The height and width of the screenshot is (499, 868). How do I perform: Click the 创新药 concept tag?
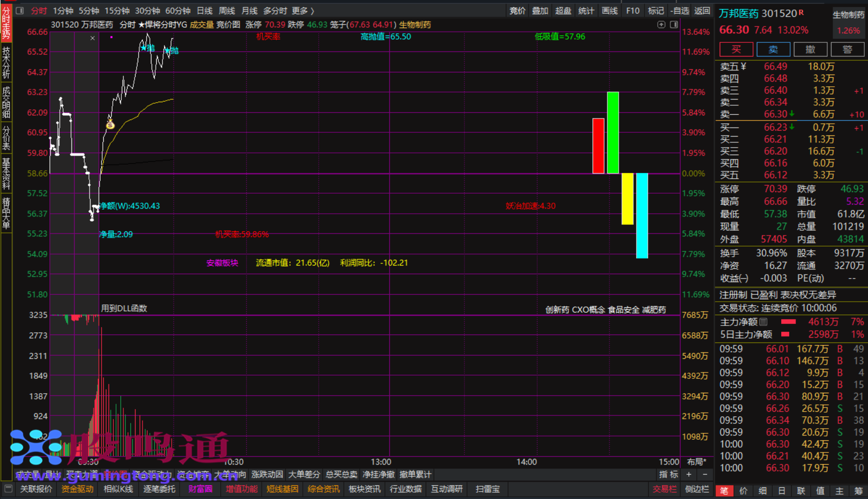(x=557, y=310)
